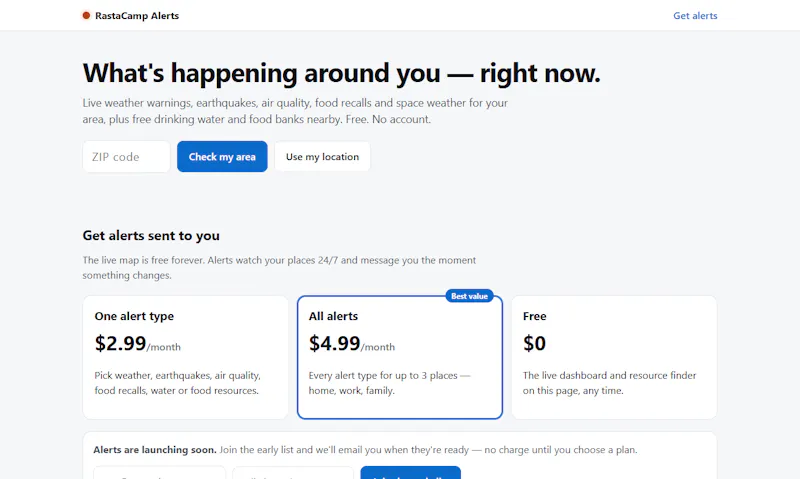The width and height of the screenshot is (800, 479).
Task: Click the Check my area button
Action: (222, 157)
